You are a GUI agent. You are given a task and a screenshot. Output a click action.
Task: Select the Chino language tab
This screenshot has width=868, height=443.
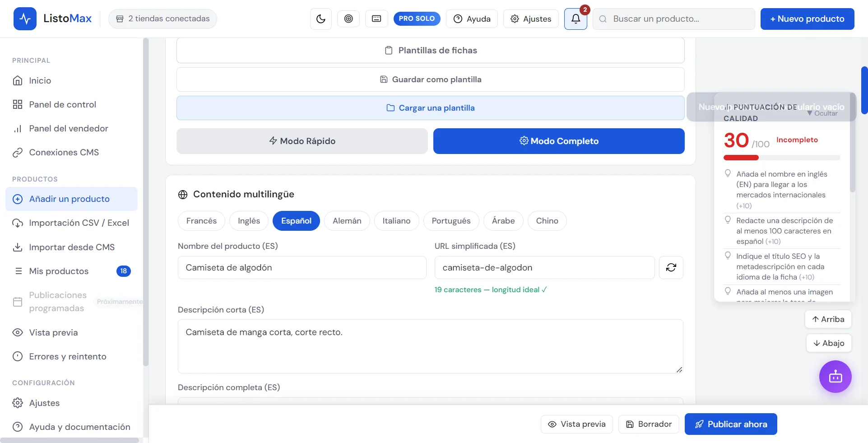click(547, 221)
